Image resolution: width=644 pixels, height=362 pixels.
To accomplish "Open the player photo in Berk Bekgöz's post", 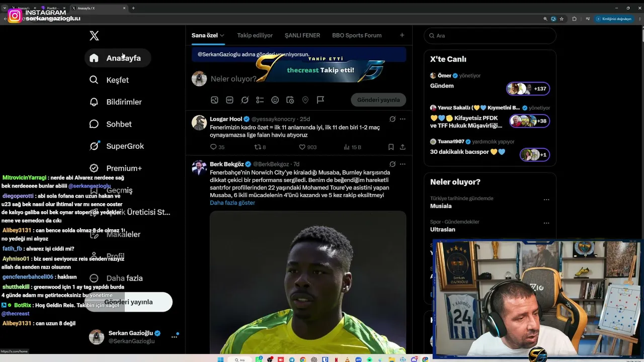I will click(x=308, y=282).
